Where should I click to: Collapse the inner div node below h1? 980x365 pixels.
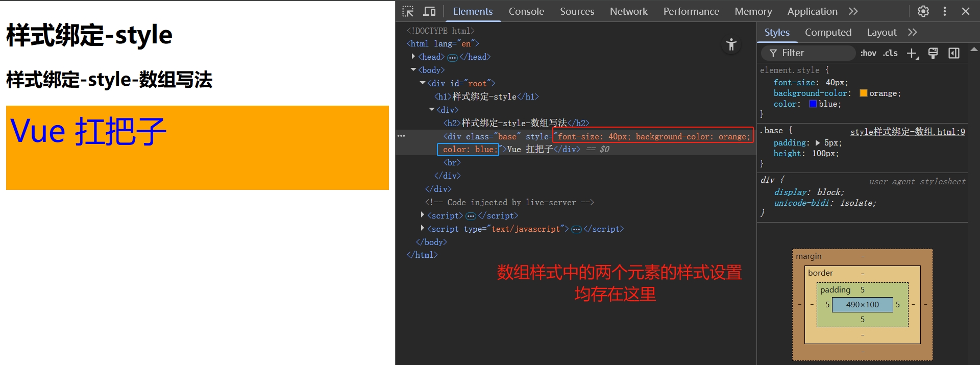click(432, 109)
